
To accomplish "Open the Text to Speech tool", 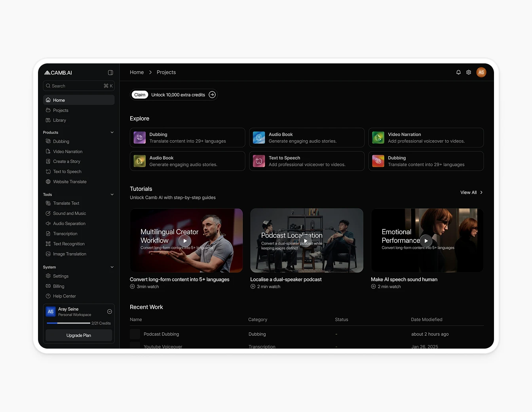I will (66, 172).
